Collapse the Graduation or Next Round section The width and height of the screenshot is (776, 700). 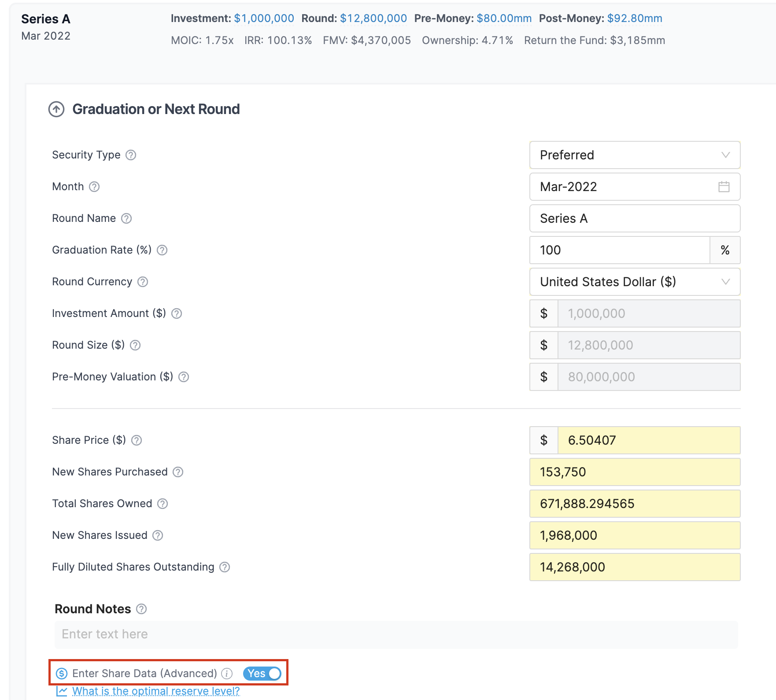click(56, 109)
